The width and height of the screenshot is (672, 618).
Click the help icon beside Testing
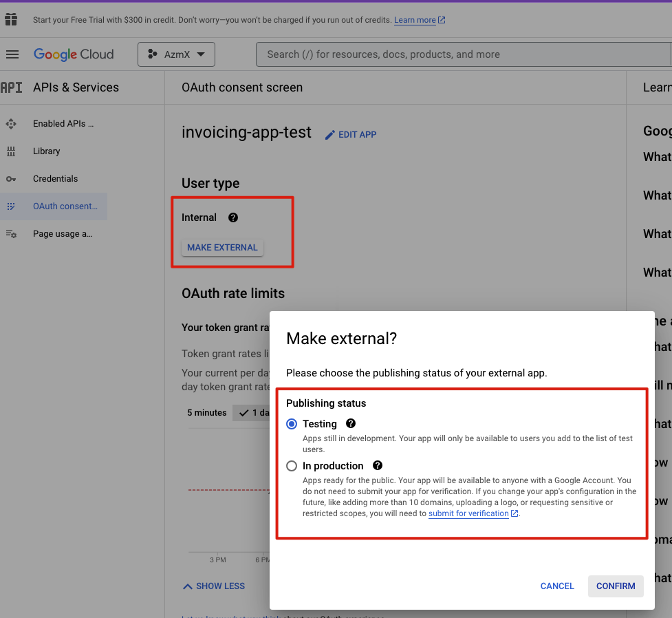pyautogui.click(x=351, y=424)
